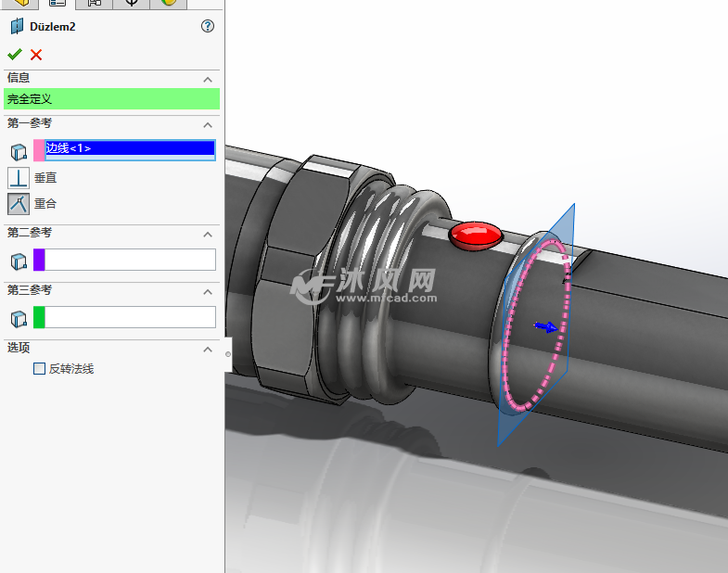The width and height of the screenshot is (728, 573).
Task: Toggle the 重合 coincident constraint
Action: (19, 204)
